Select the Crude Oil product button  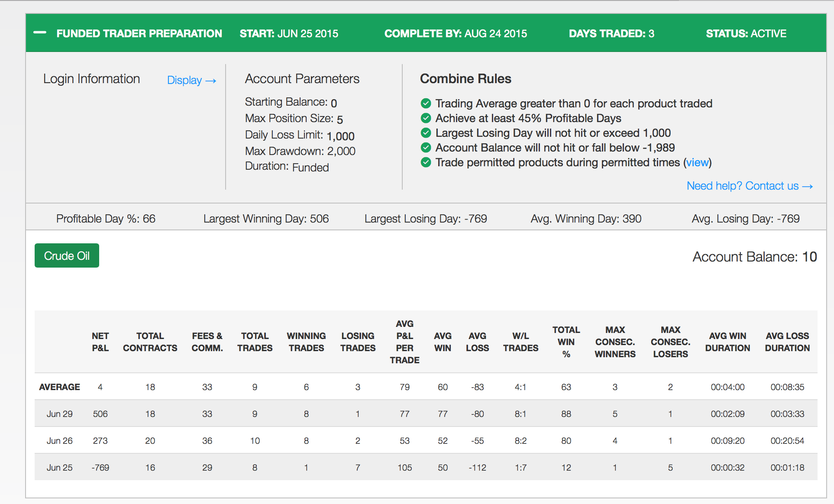[x=67, y=255]
